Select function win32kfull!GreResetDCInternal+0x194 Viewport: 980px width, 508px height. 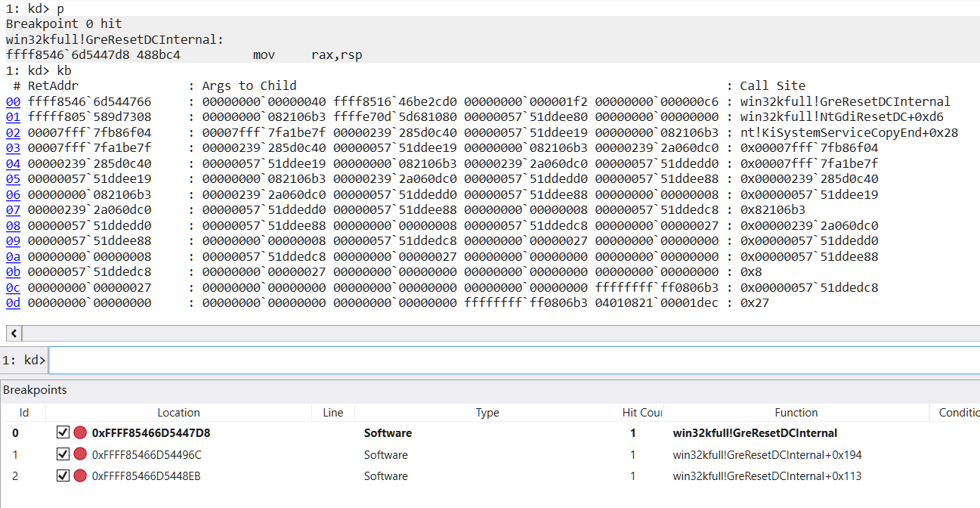tap(767, 454)
